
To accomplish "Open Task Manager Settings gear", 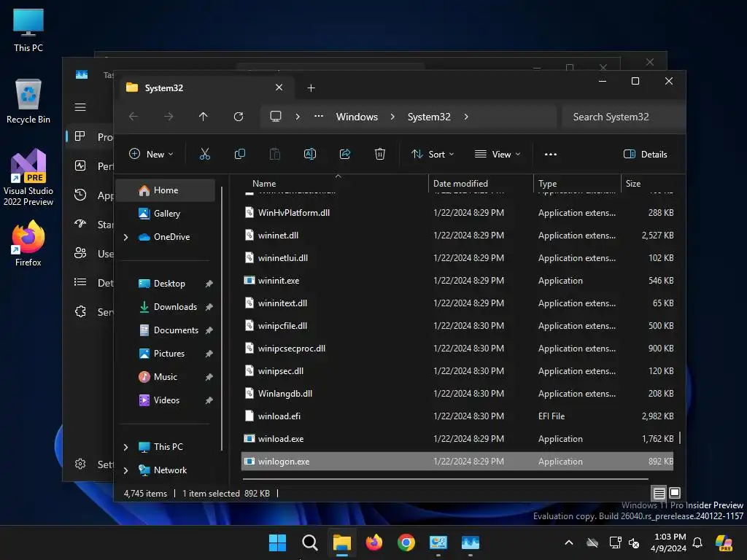I will click(x=80, y=464).
